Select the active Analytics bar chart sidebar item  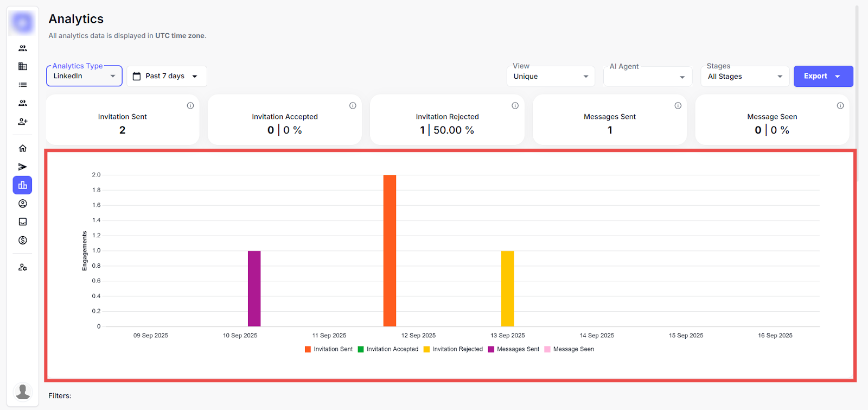click(x=23, y=185)
